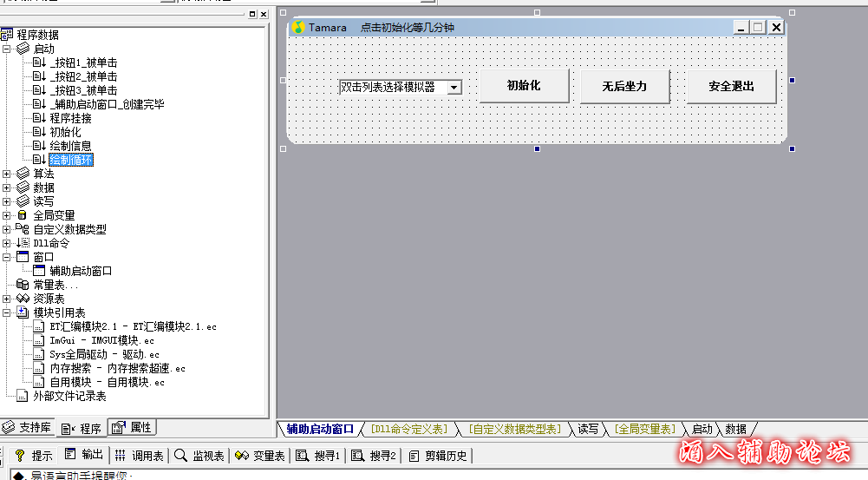This screenshot has height=480, width=868.
Task: Open the 搜寻2 results tab
Action: tap(375, 456)
